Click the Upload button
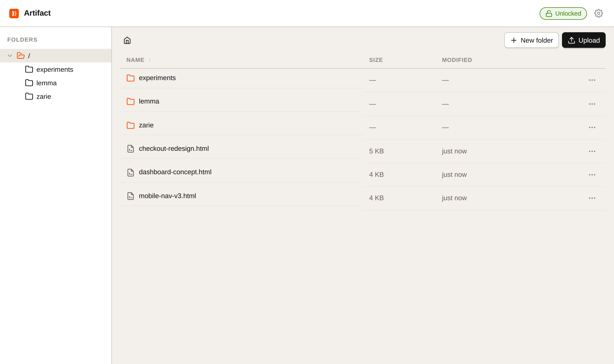The height and width of the screenshot is (364, 614). 584,40
